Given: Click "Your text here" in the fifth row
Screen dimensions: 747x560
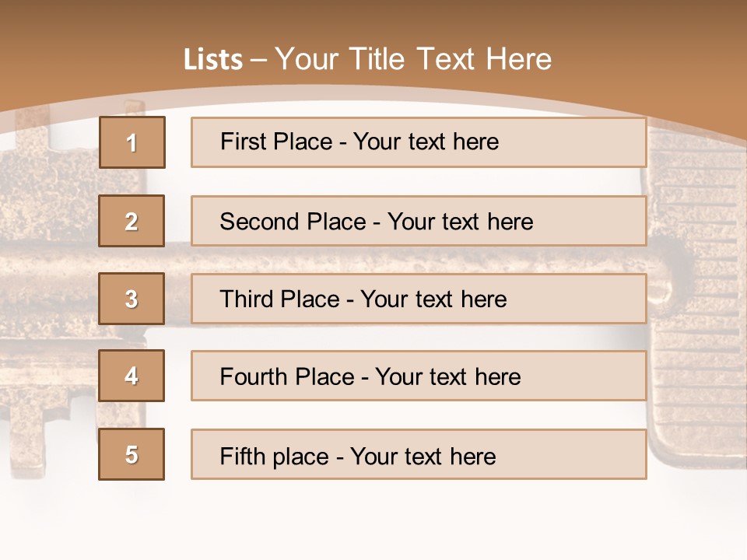Looking at the screenshot, I should click(423, 456).
